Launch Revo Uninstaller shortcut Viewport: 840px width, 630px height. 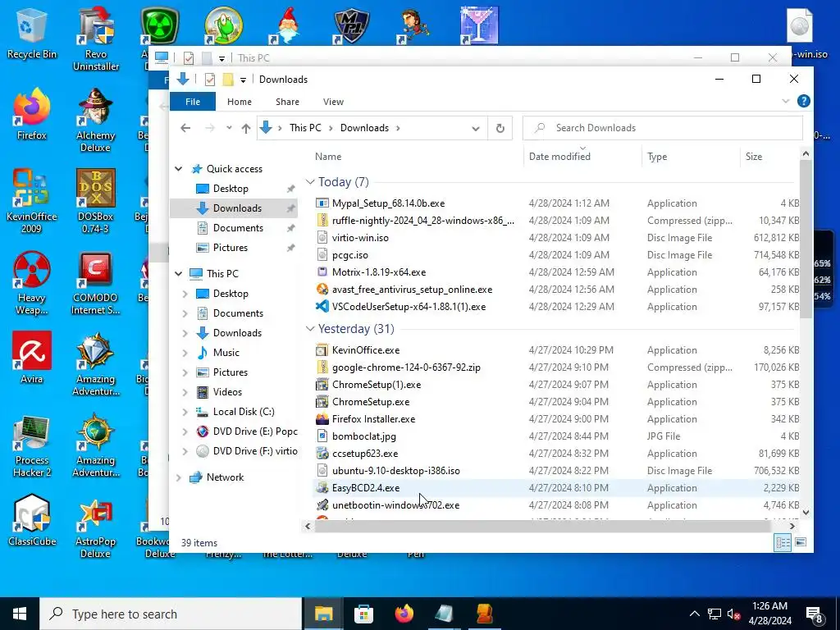point(96,38)
